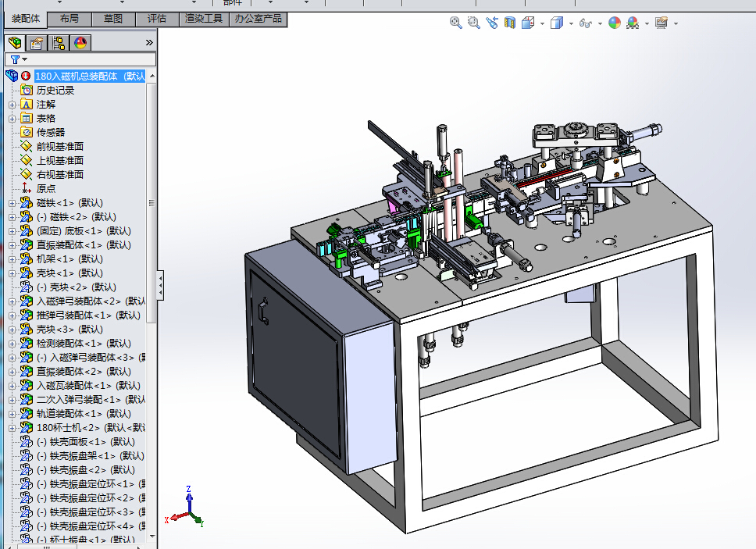756x549 pixels.
Task: Open the ConfigurationManager panel tab
Action: pyautogui.click(x=59, y=43)
